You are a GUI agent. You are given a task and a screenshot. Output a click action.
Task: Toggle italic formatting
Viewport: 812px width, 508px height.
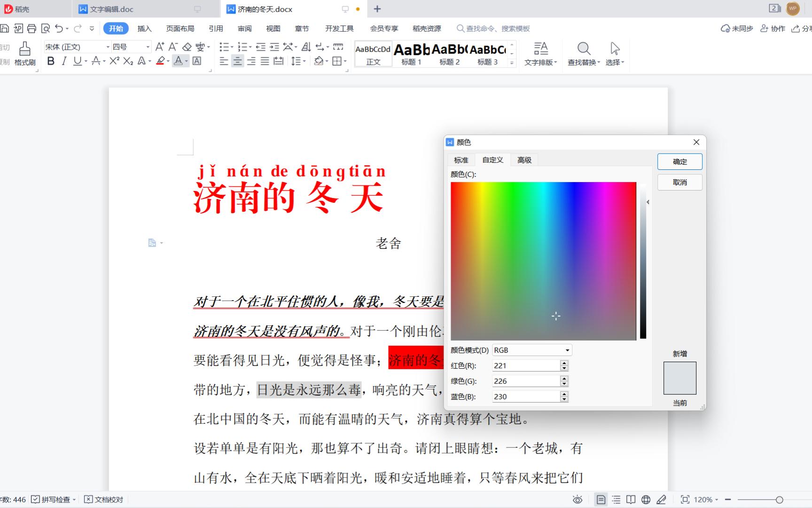pos(64,61)
